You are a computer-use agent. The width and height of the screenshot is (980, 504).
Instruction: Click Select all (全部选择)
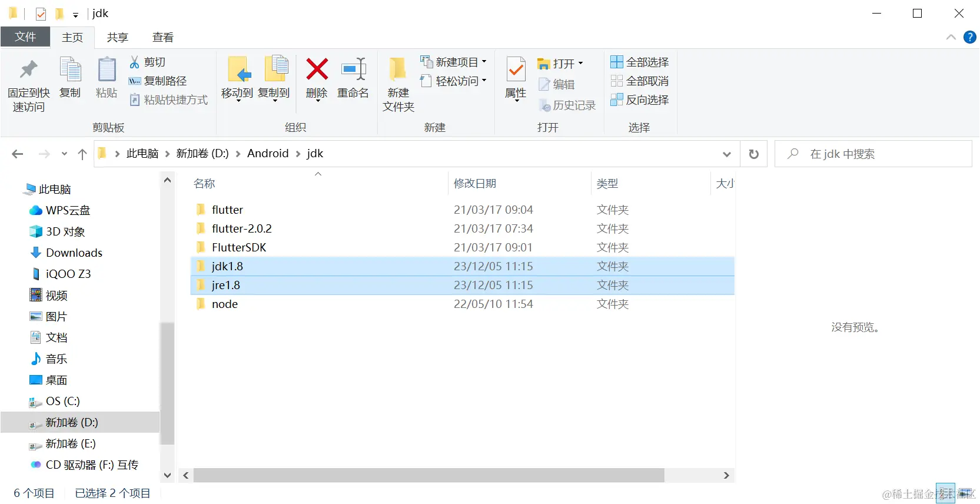640,62
